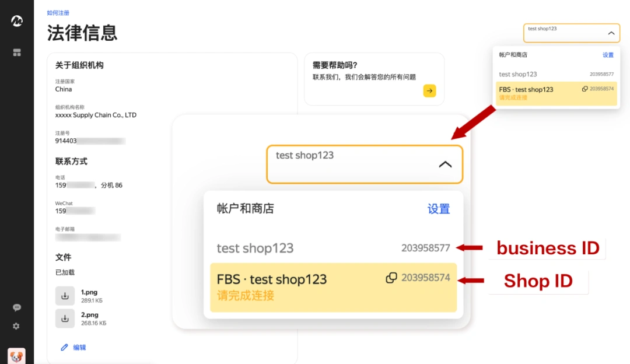Click the pencil icon next to 编辑
Image resolution: width=630 pixels, height=364 pixels.
point(64,346)
